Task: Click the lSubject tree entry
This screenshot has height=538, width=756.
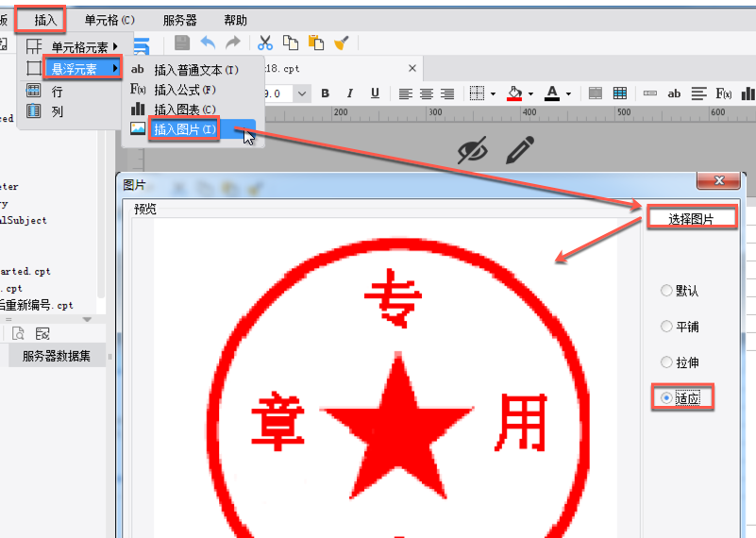Action: point(24,220)
